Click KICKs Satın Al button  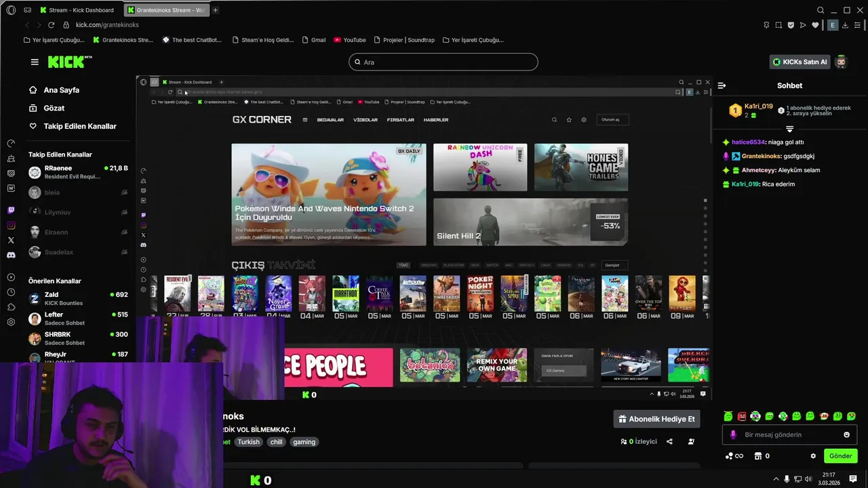coord(800,62)
